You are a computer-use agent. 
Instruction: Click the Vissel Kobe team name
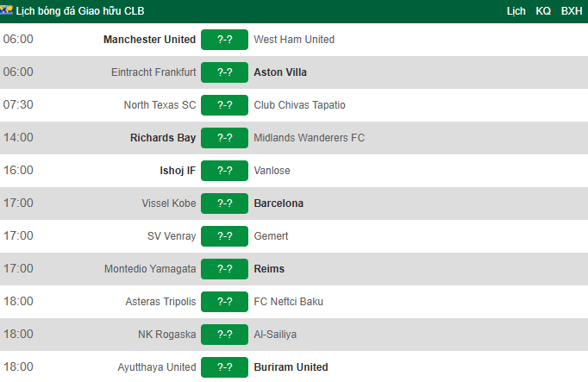pos(169,204)
